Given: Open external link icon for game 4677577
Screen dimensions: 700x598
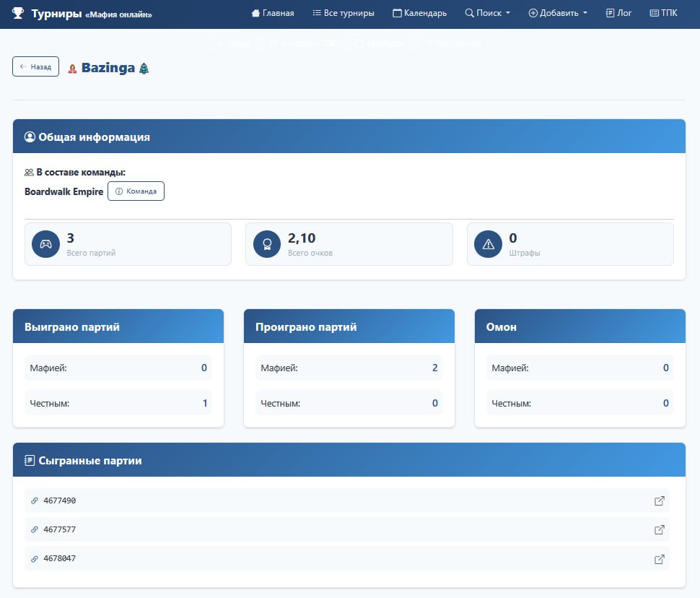Looking at the screenshot, I should 659,529.
